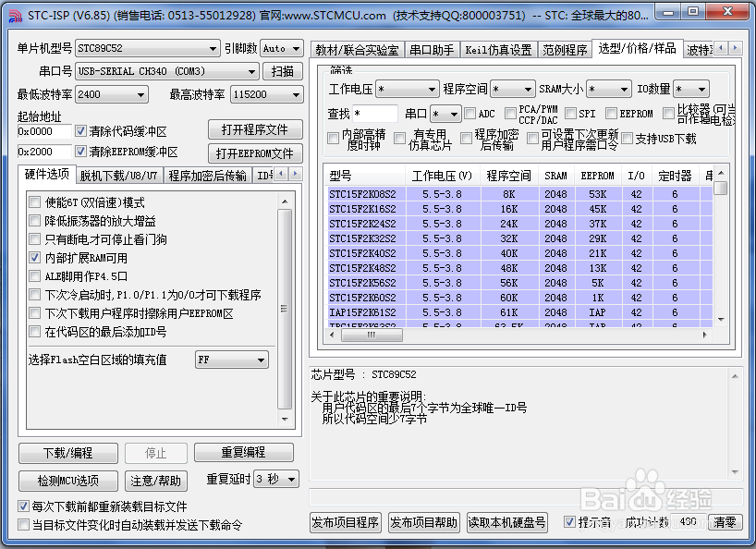Image resolution: width=756 pixels, height=549 pixels.
Task: Open 教材/联合实验室 tab
Action: coord(358,50)
